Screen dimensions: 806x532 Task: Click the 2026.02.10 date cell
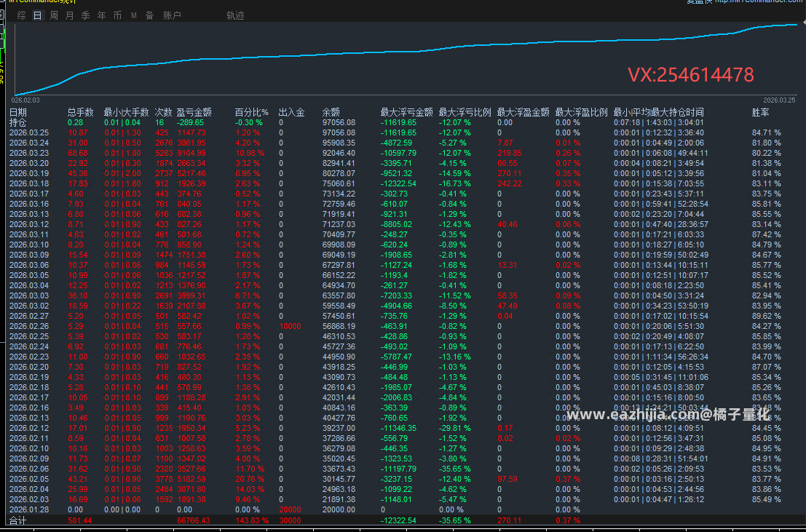29,448
